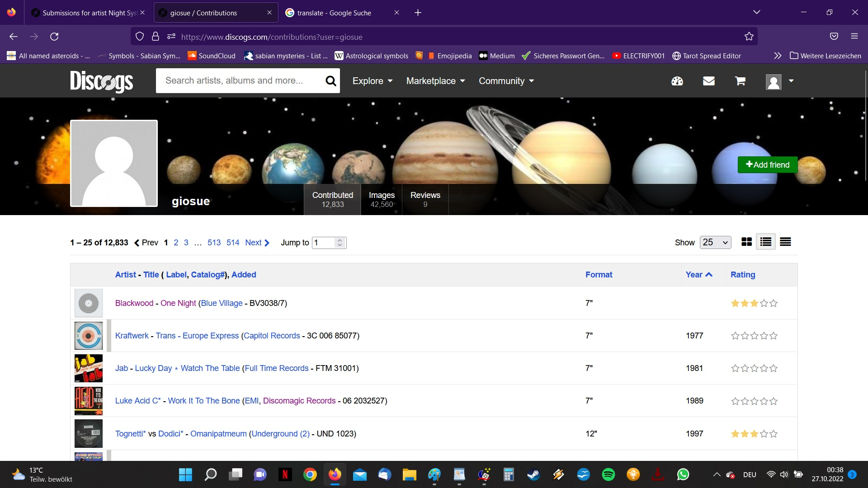Open the Reviews tab
The width and height of the screenshot is (868, 488).
[425, 199]
